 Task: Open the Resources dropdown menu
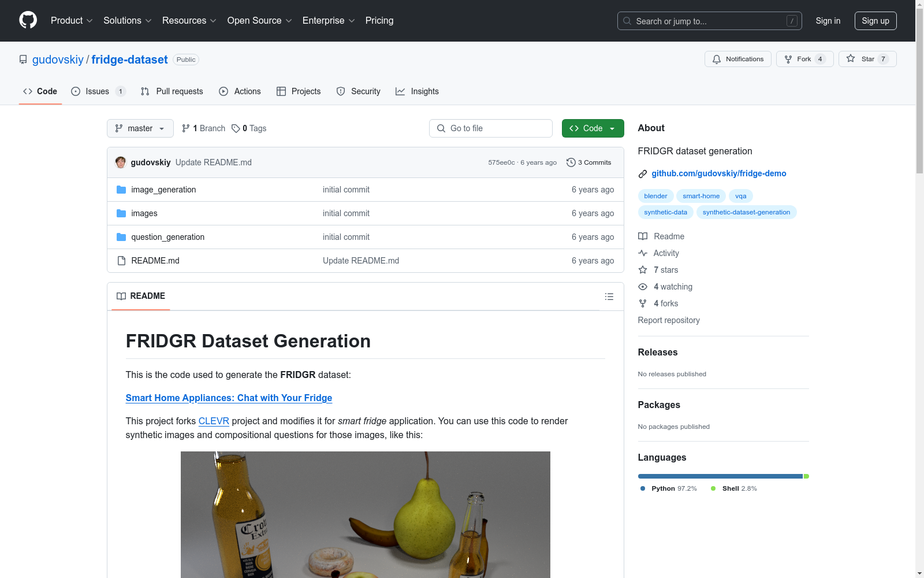(189, 21)
